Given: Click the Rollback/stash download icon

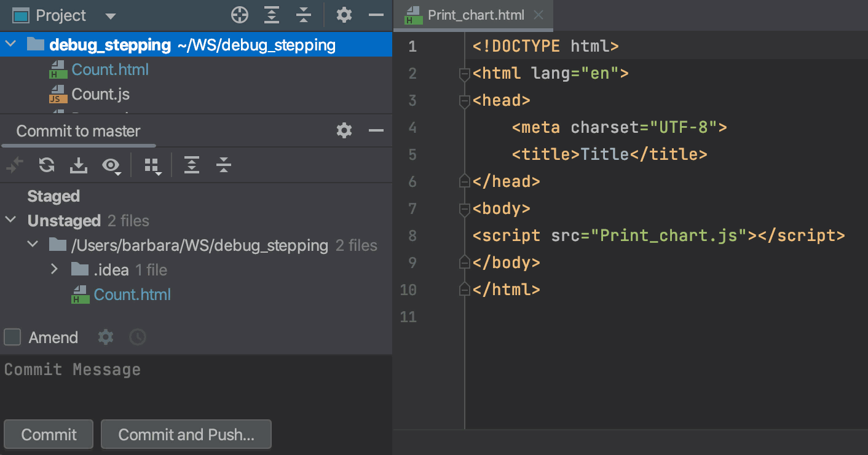Looking at the screenshot, I should (79, 165).
